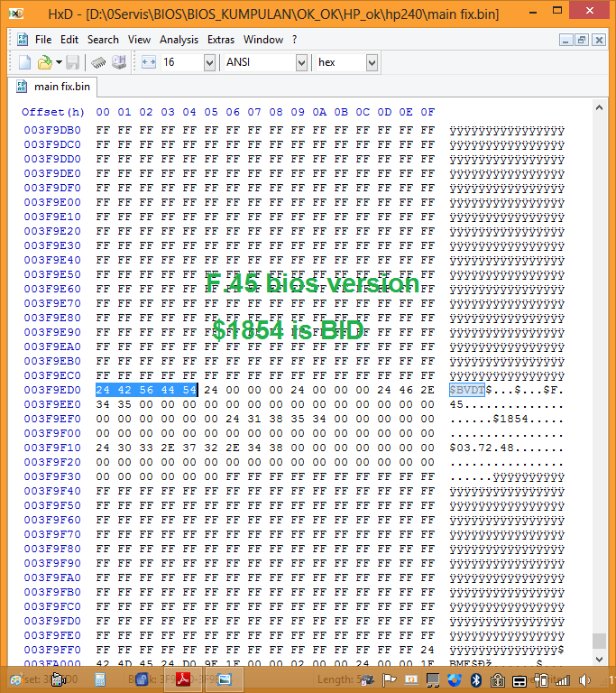
Task: Click the document icon left of File menu
Action: 22,40
